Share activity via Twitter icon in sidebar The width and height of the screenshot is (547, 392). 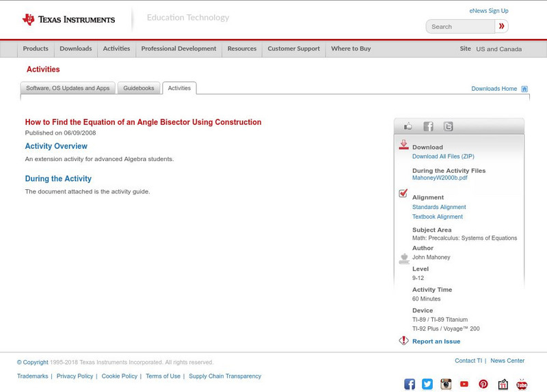[x=448, y=126]
